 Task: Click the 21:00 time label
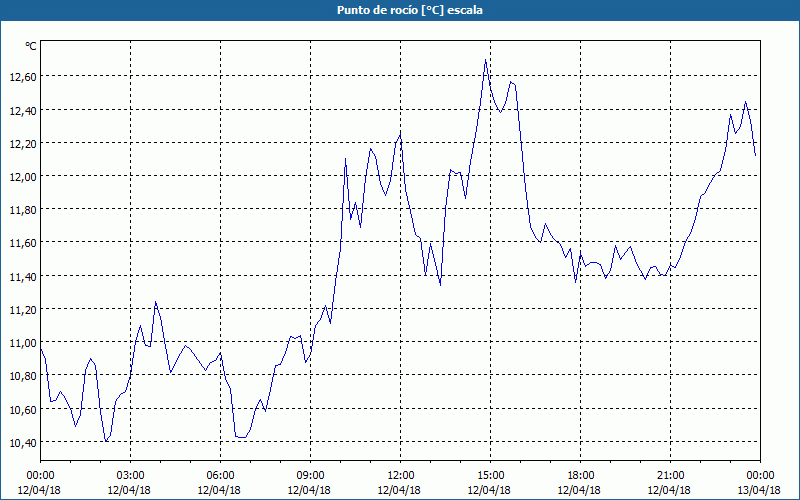click(x=670, y=476)
